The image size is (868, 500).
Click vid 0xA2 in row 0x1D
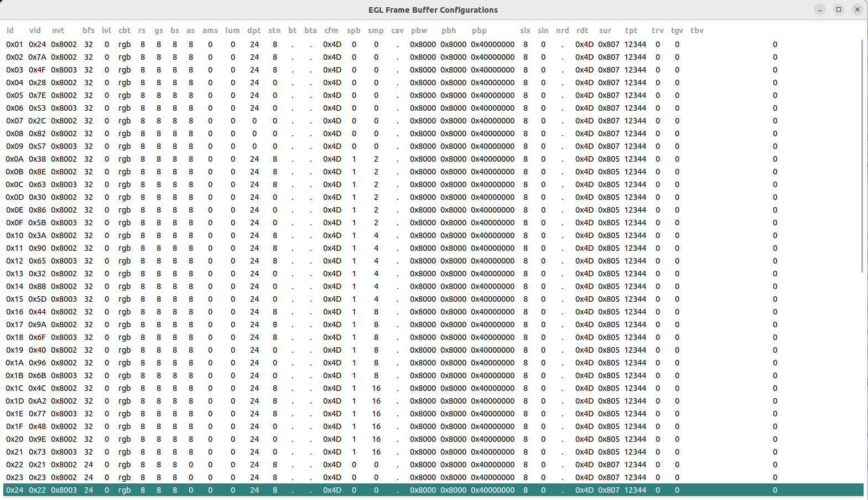click(38, 401)
